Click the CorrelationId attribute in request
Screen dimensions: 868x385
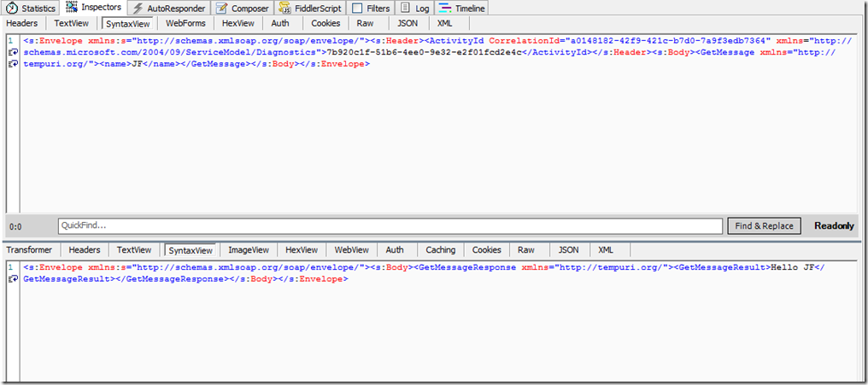pyautogui.click(x=523, y=40)
